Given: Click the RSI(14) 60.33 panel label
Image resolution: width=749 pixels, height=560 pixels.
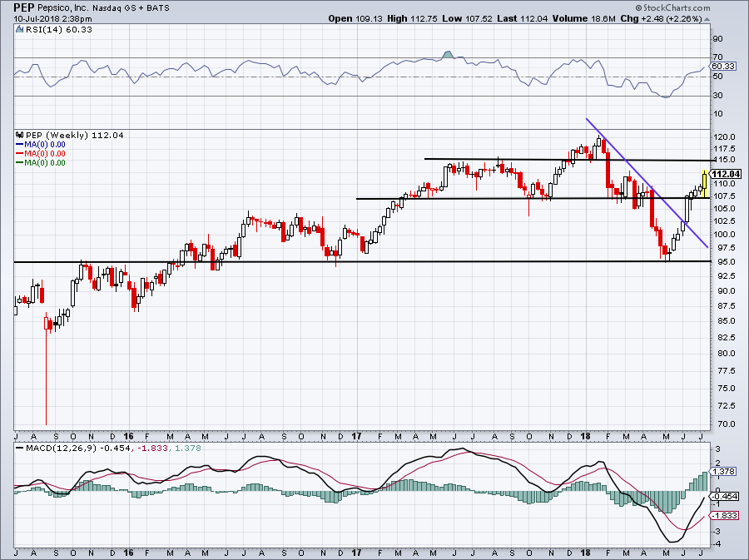Looking at the screenshot, I should point(59,29).
